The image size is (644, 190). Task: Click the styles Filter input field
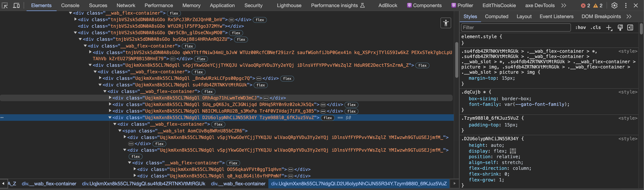pyautogui.click(x=515, y=27)
